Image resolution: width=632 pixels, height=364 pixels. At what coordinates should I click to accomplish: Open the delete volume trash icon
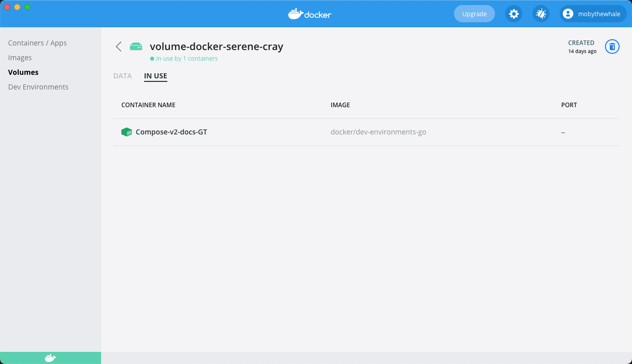coord(612,47)
